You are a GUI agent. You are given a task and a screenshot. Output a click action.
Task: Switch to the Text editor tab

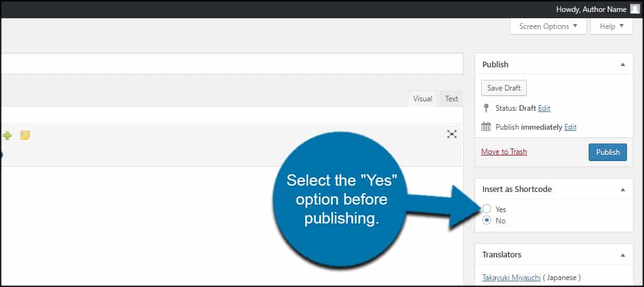[452, 99]
